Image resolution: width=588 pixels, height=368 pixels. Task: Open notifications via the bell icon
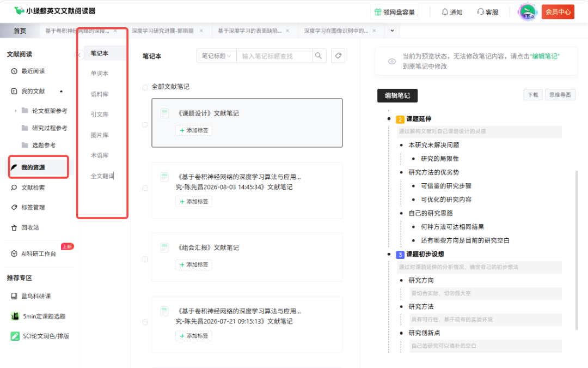click(445, 12)
